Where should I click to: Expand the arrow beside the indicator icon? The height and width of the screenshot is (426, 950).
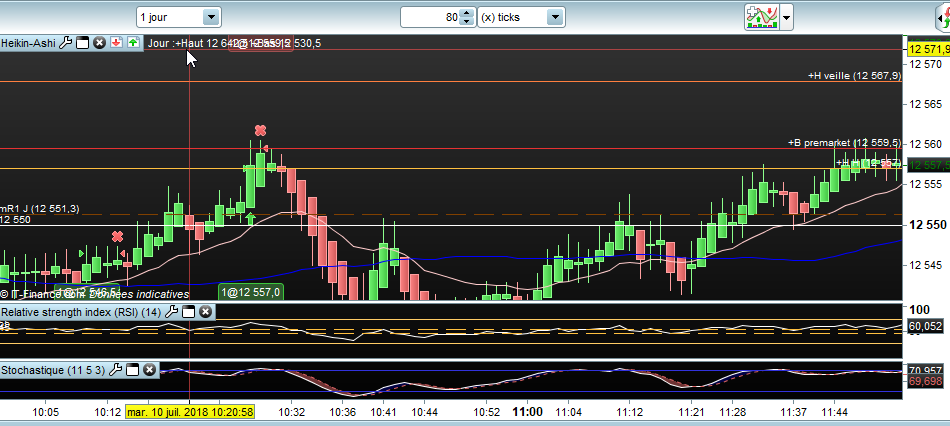786,18
